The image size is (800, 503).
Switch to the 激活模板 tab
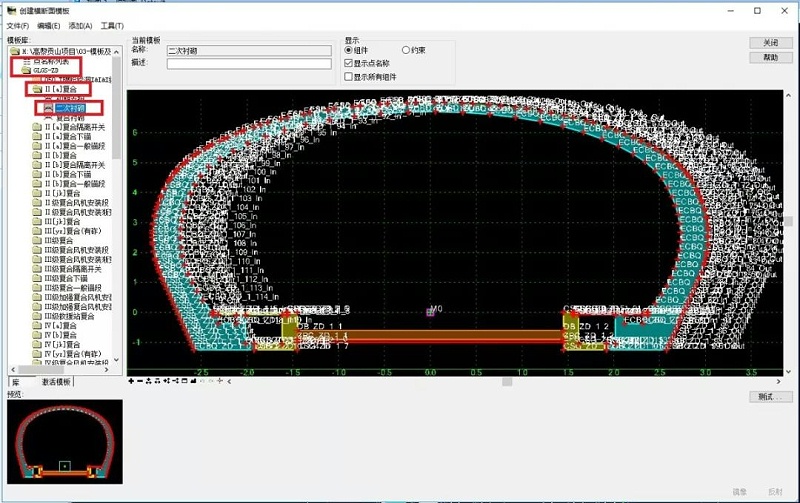pos(56,382)
